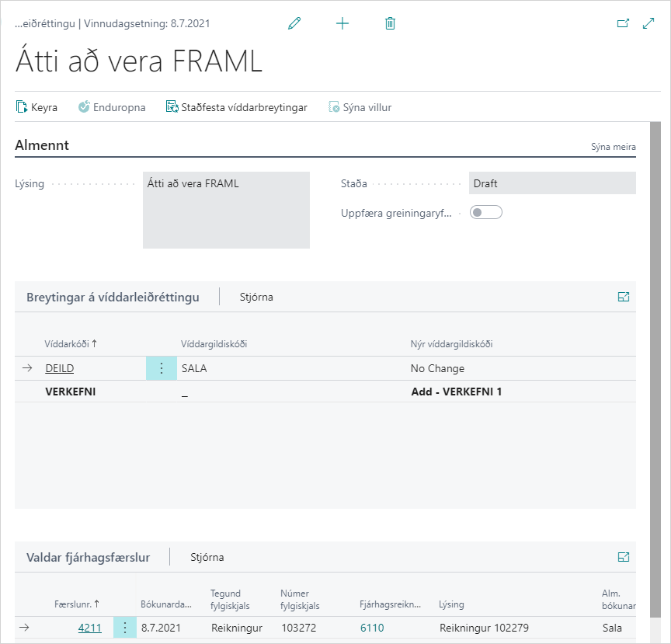Open the DEILD dimension code link
This screenshot has width=671, height=644.
click(60, 368)
